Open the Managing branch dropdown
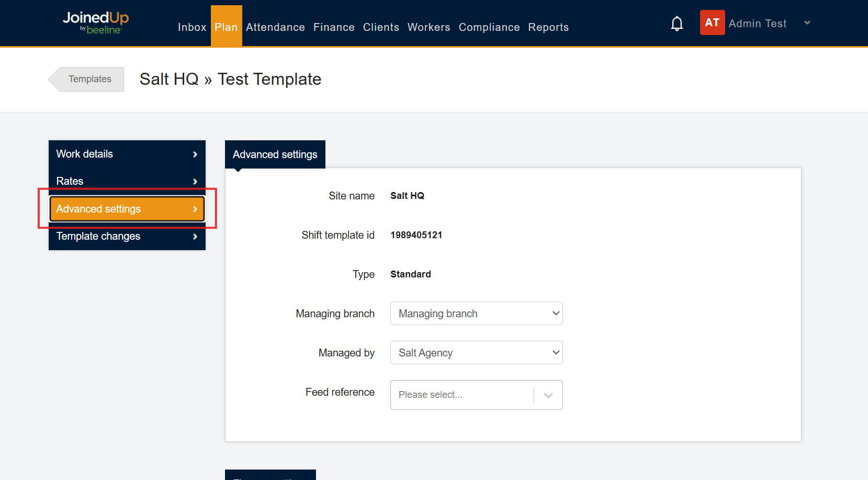868x480 pixels. [476, 313]
